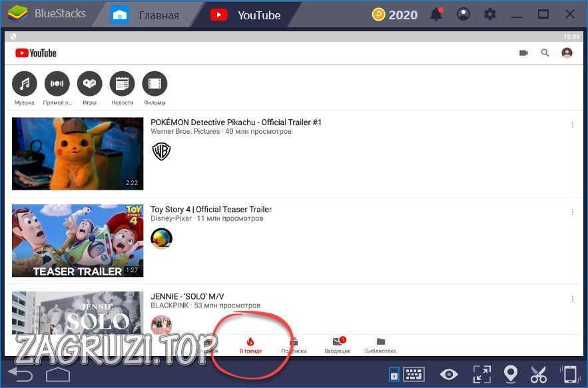Open BlueStacks settings gear
588x388 pixels.
point(489,15)
